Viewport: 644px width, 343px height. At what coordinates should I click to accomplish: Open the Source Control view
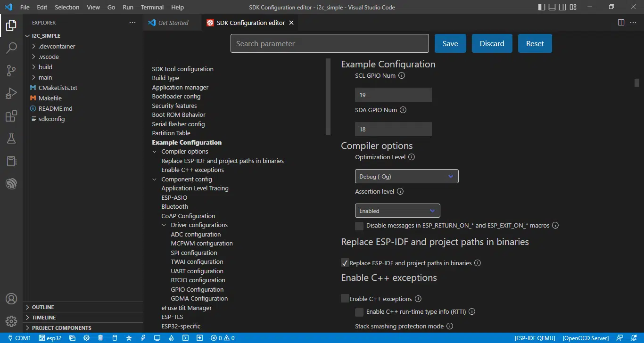point(11,71)
